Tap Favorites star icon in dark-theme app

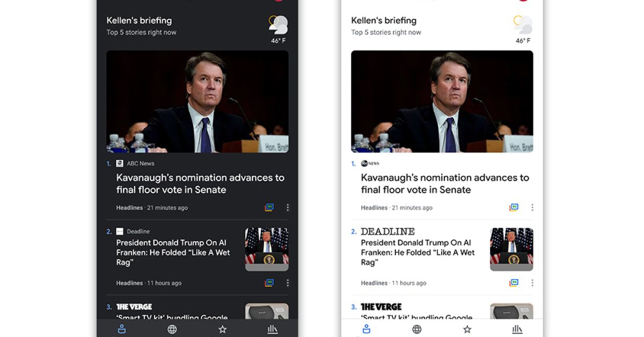point(222,329)
